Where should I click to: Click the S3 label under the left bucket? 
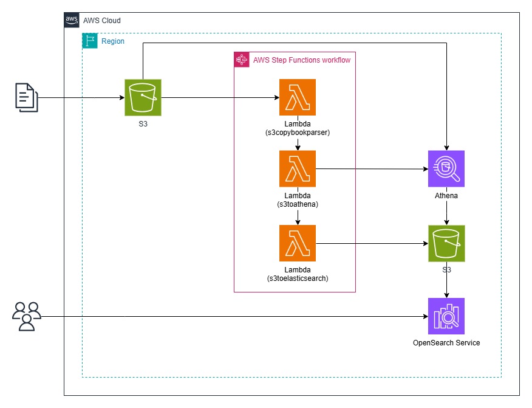[143, 124]
